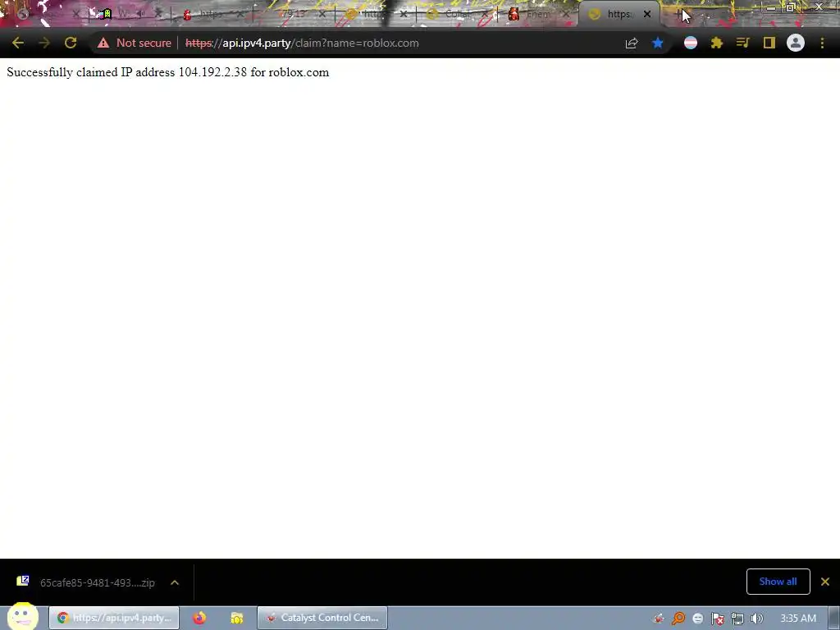Open the smiley-face Start button

[22, 617]
